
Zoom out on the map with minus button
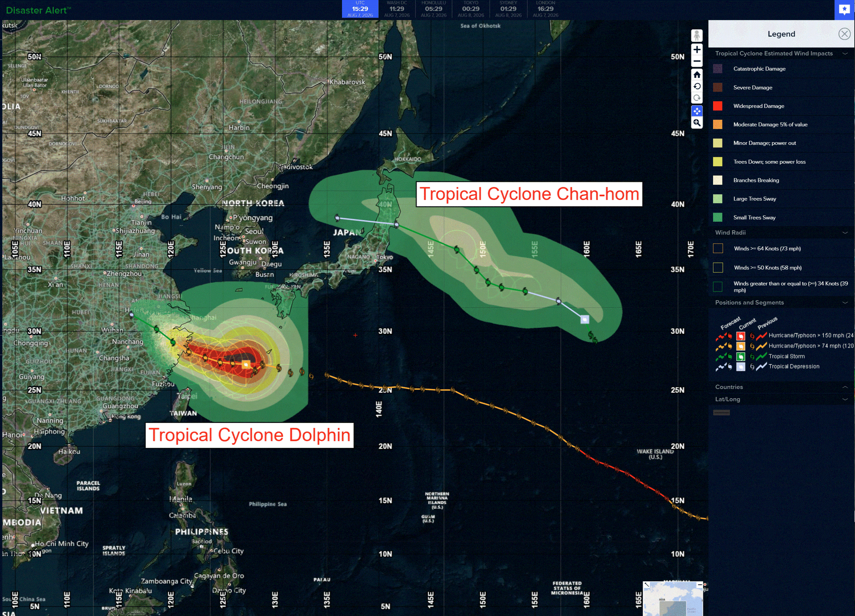697,61
